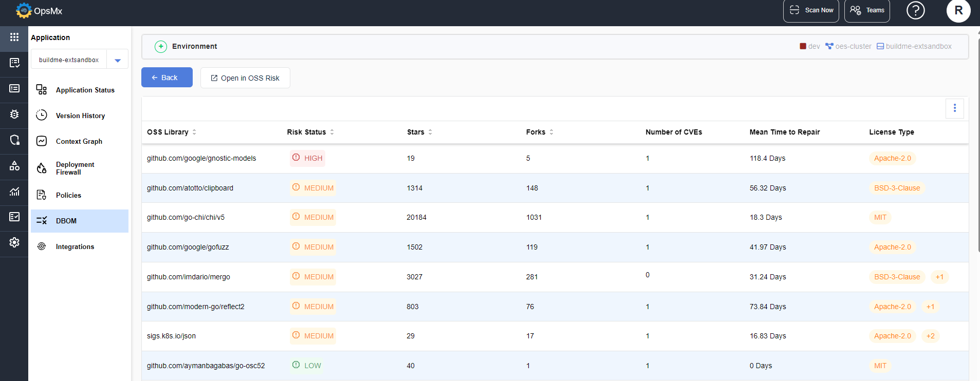The height and width of the screenshot is (381, 980).
Task: Open the bug icon in left rail
Action: click(14, 114)
